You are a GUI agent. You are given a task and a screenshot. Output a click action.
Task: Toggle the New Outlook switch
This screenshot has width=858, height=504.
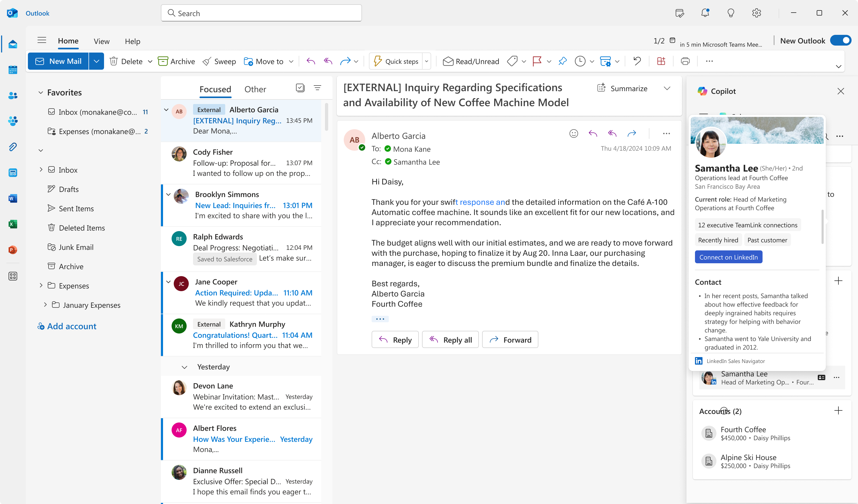coord(841,40)
